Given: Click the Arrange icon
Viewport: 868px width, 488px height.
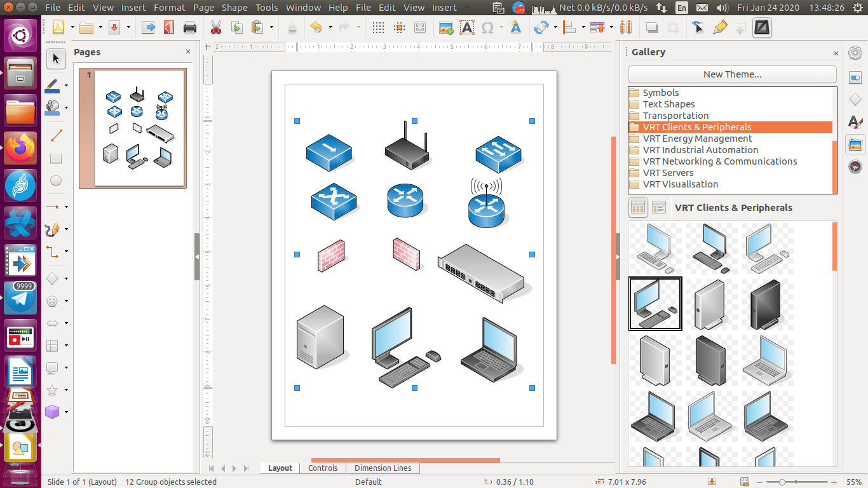Looking at the screenshot, I should tap(597, 27).
